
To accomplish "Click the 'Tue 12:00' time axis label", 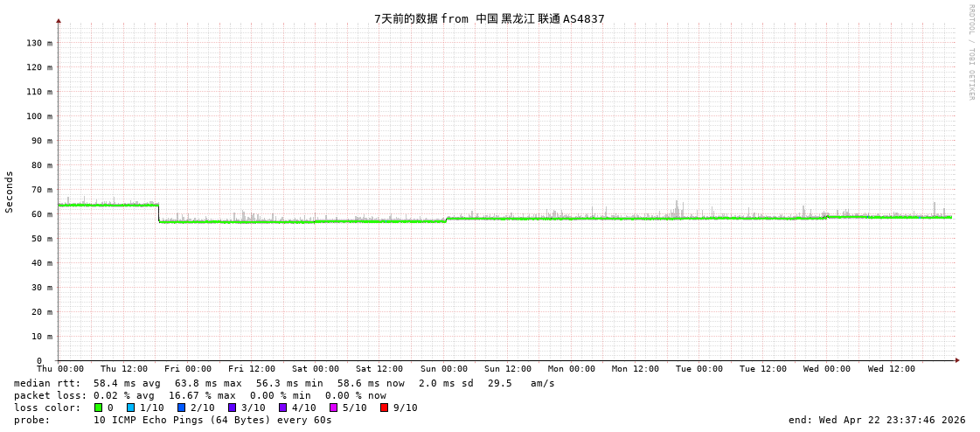I will point(763,369).
